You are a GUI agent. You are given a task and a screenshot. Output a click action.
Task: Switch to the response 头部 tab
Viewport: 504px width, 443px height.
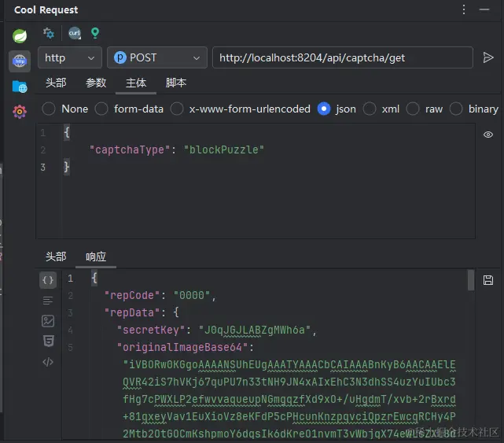tap(56, 257)
